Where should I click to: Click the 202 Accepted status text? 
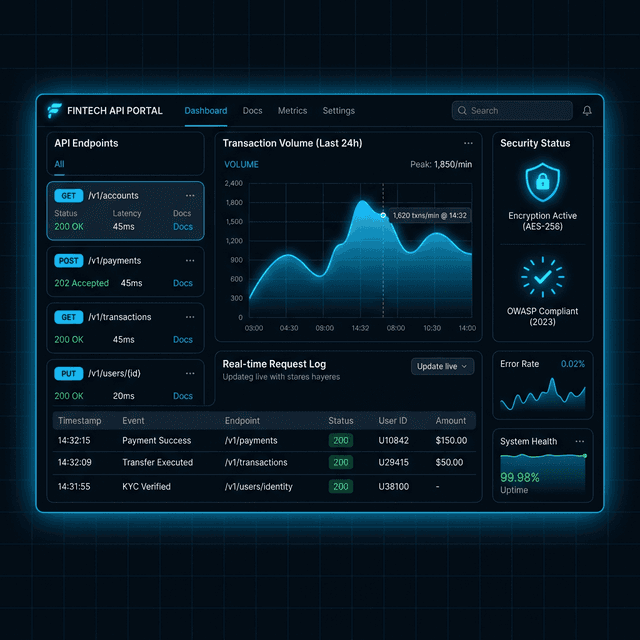[x=82, y=283]
